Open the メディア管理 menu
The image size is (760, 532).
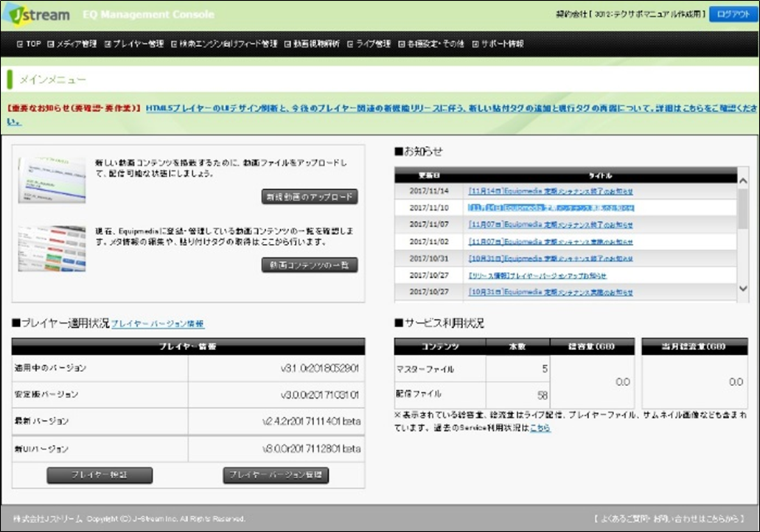[x=72, y=44]
